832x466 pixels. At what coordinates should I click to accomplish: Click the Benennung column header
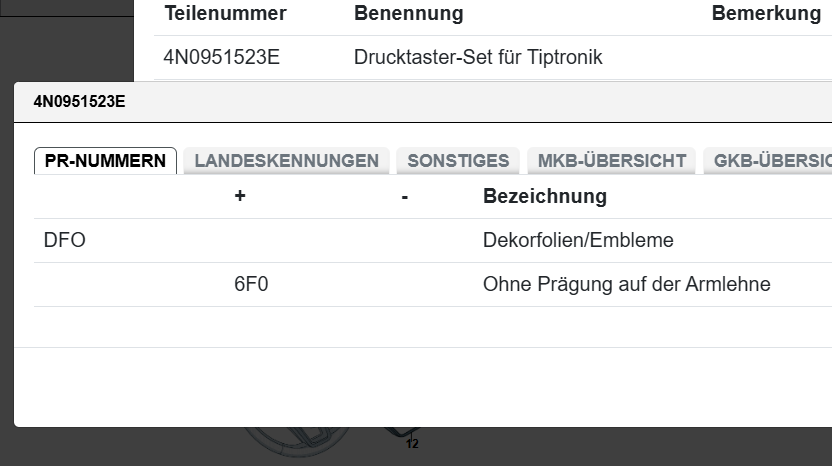coord(408,14)
